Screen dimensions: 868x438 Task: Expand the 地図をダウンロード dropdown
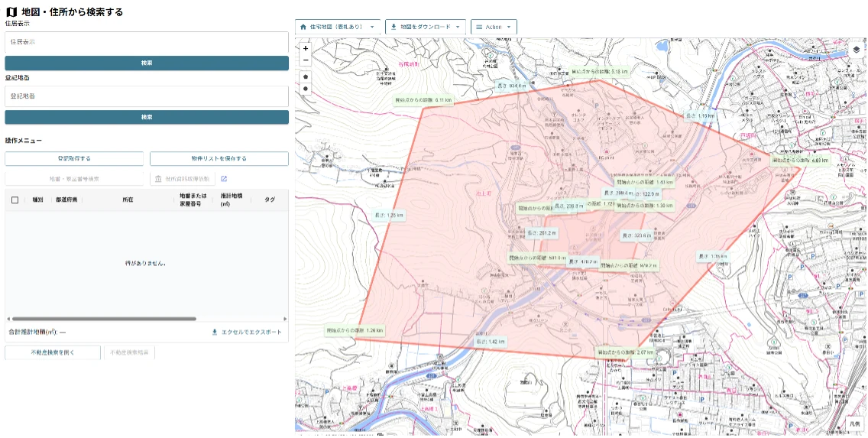[x=425, y=27]
